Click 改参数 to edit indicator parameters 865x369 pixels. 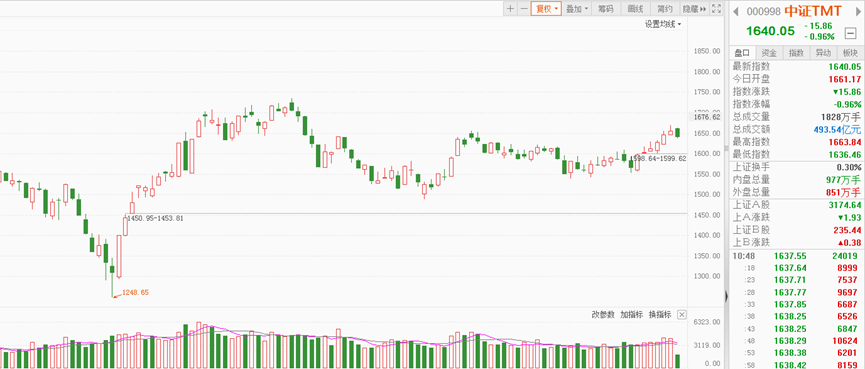[603, 314]
